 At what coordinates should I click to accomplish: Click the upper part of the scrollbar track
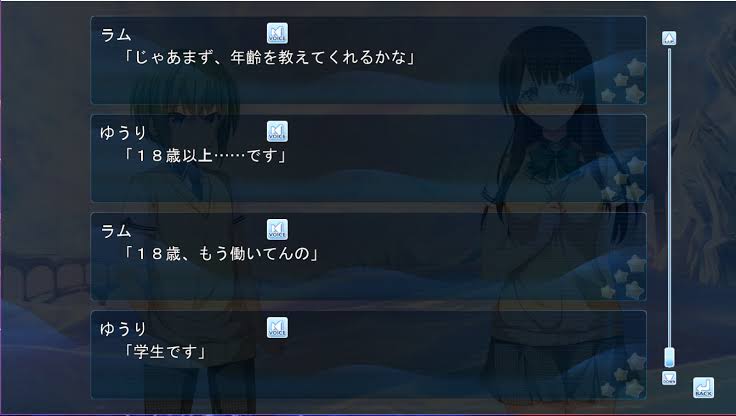click(x=669, y=141)
